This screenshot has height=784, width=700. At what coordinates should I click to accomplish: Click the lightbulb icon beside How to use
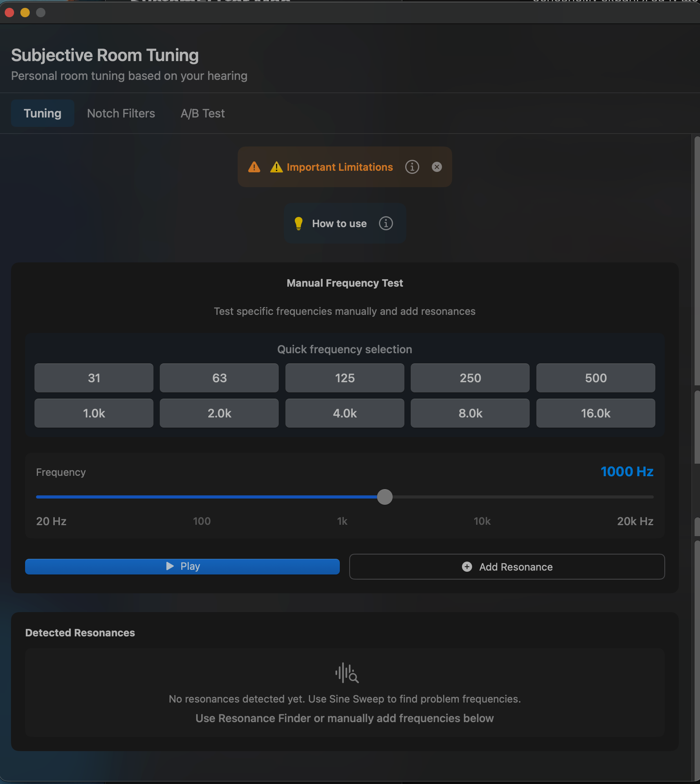[x=298, y=223]
